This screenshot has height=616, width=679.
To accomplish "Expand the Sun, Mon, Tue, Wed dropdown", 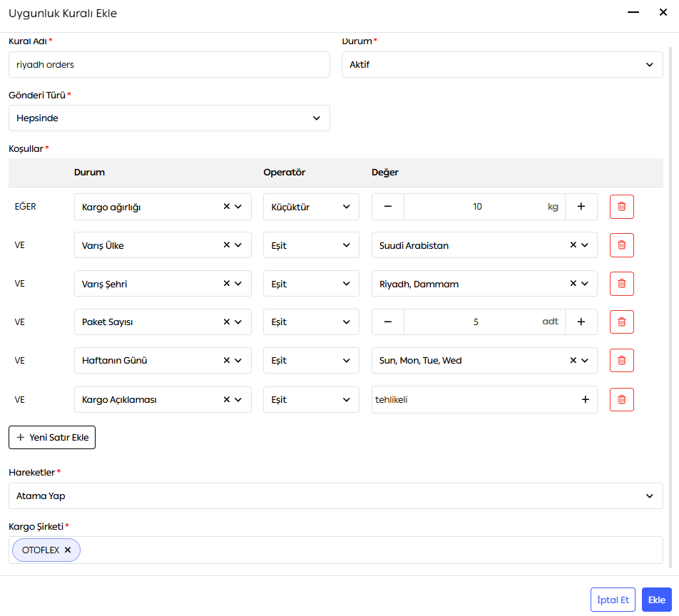I will click(x=585, y=360).
